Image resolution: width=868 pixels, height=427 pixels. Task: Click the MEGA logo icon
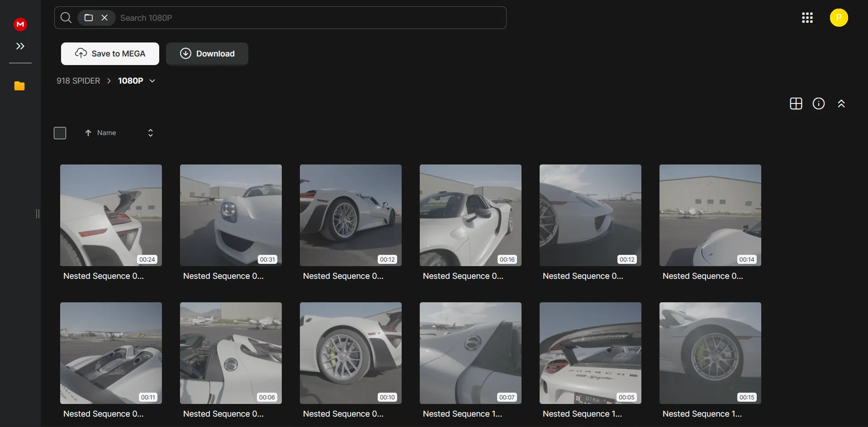coord(19,24)
